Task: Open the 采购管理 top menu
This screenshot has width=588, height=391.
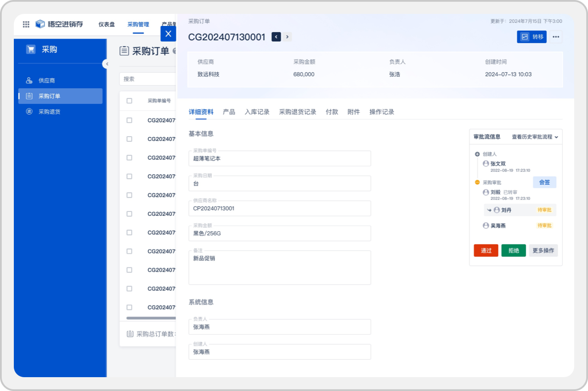Action: point(138,24)
